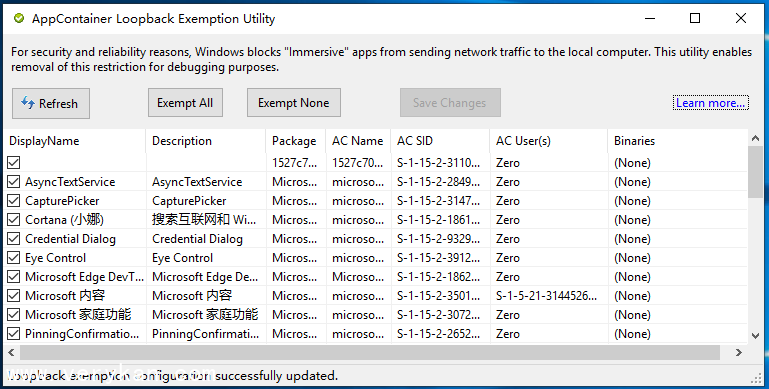Image resolution: width=769 pixels, height=389 pixels.
Task: Click the Package column header
Action: click(296, 141)
